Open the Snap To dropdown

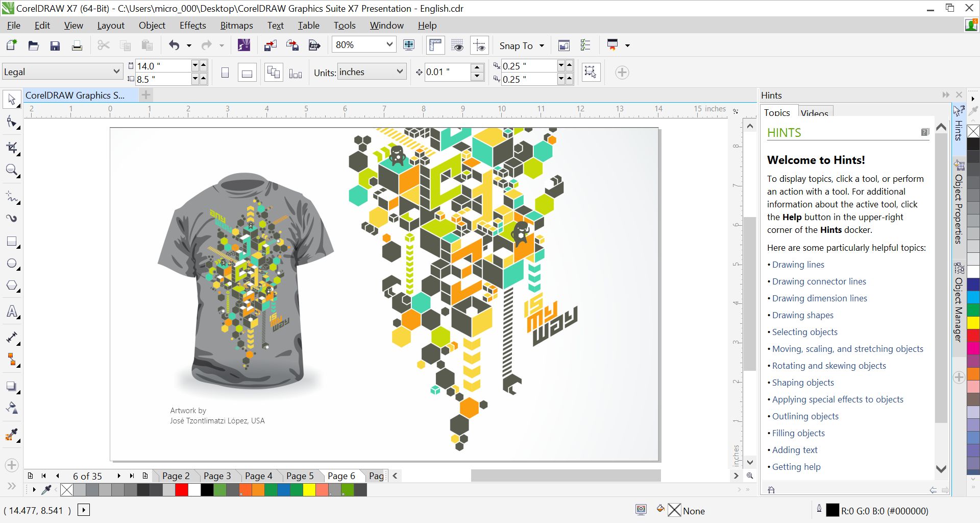pos(521,45)
